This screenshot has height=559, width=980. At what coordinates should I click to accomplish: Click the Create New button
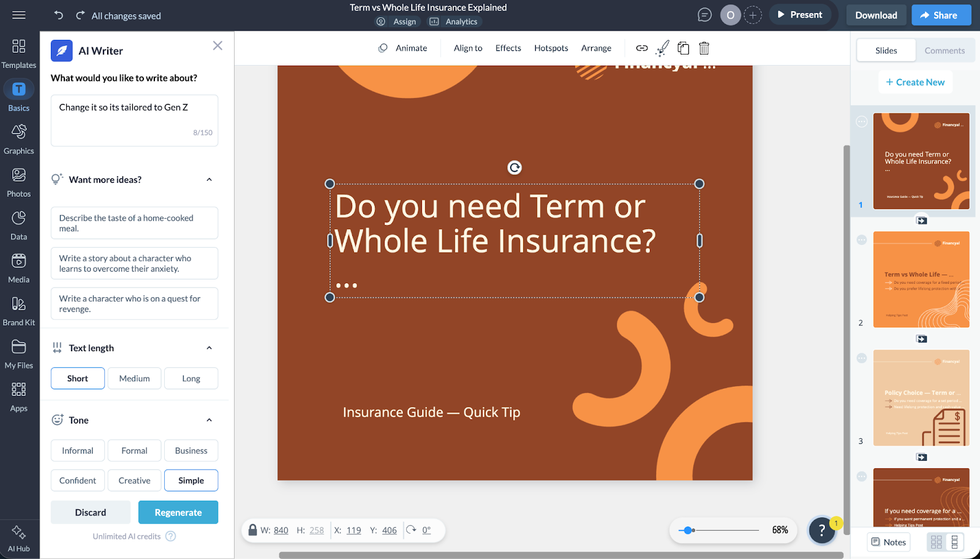(914, 82)
